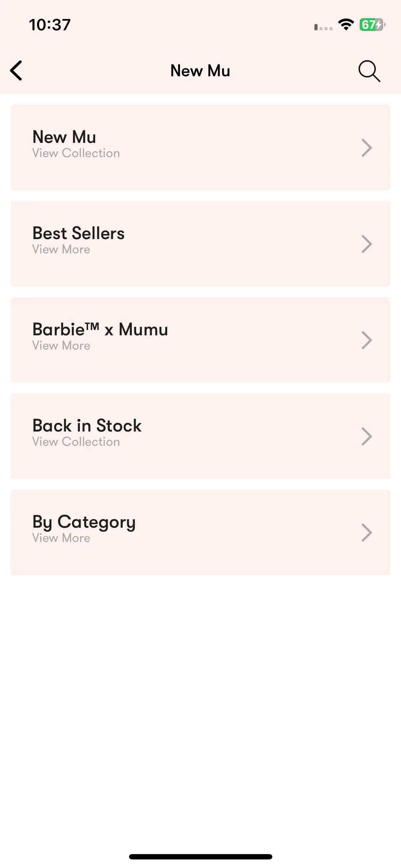Tap View Collection under Back in Stock

(x=76, y=442)
